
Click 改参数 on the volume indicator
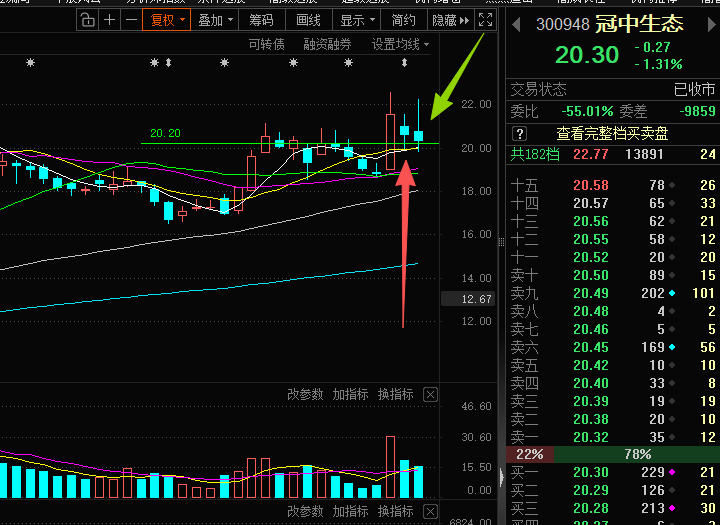point(305,395)
